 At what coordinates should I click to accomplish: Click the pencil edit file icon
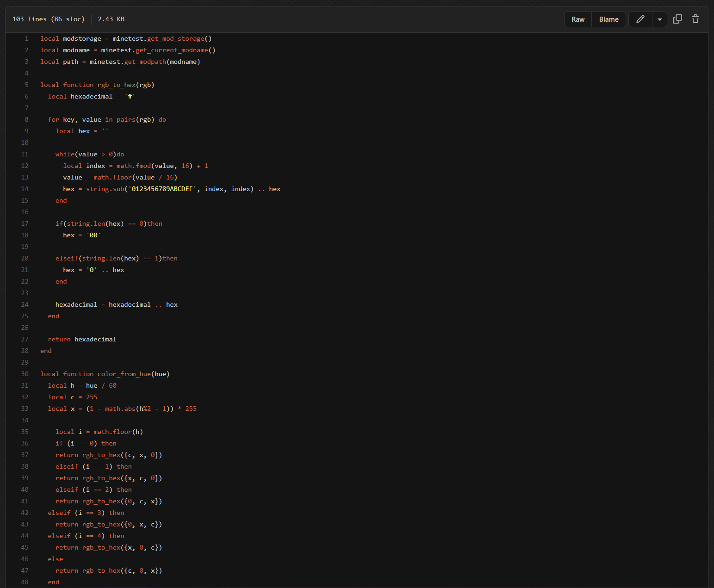coord(640,19)
